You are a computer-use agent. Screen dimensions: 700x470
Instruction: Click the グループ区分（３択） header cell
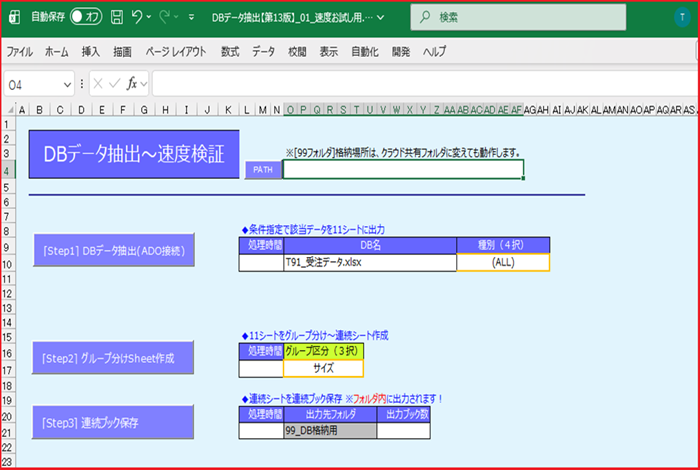point(323,351)
